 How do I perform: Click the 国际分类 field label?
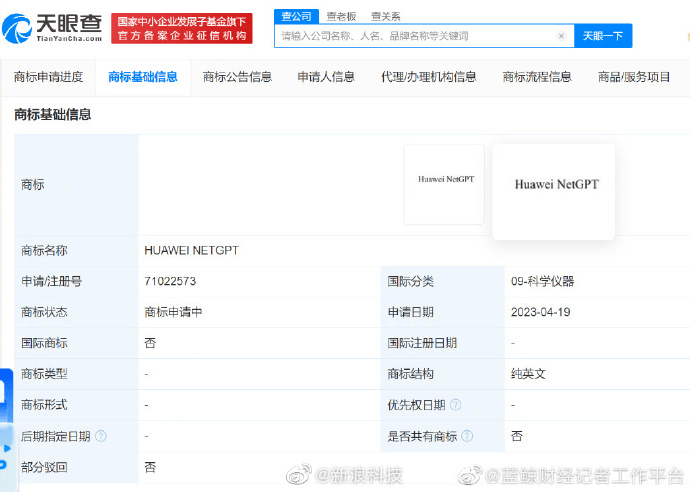(411, 281)
